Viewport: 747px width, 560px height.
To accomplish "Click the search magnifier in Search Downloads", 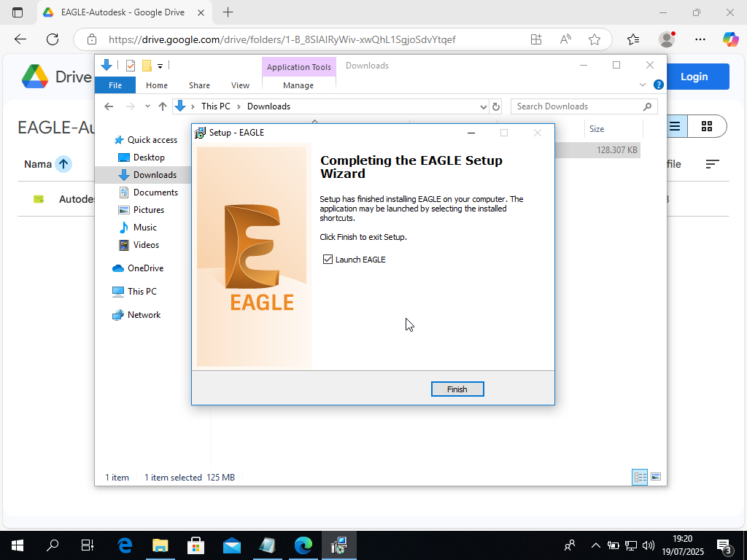I will coord(647,106).
